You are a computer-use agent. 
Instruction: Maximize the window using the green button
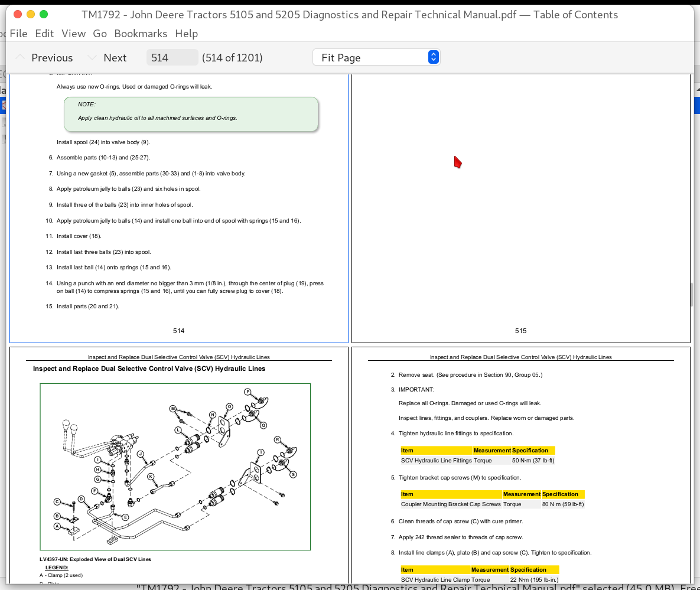tap(43, 14)
